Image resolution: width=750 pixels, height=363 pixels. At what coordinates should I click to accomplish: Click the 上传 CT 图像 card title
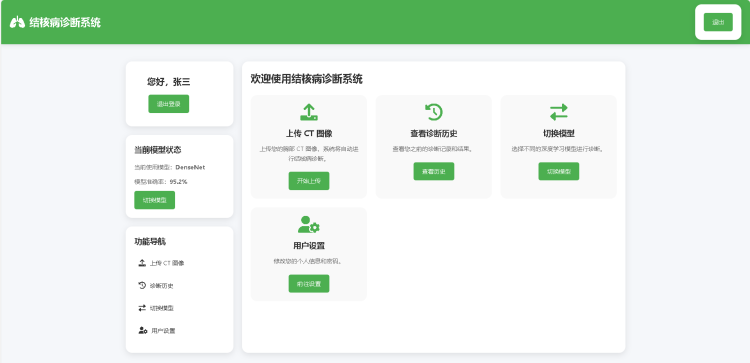tap(309, 133)
